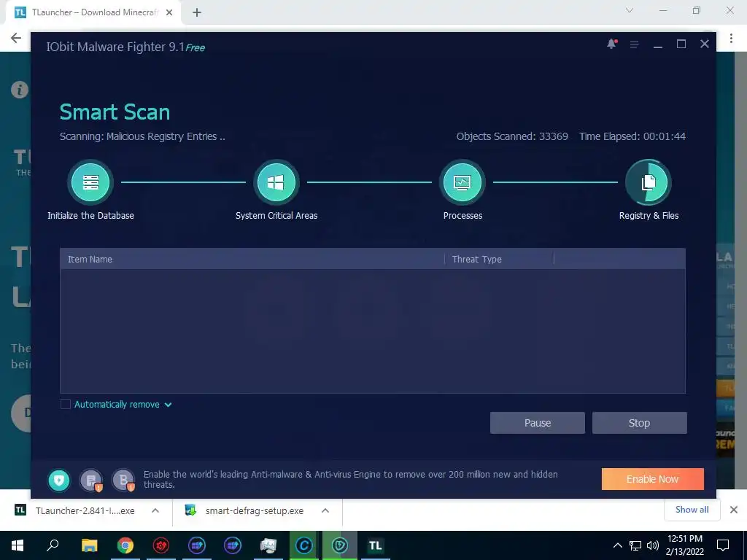
Task: Open the tab search chevron in Chrome
Action: tap(630, 10)
